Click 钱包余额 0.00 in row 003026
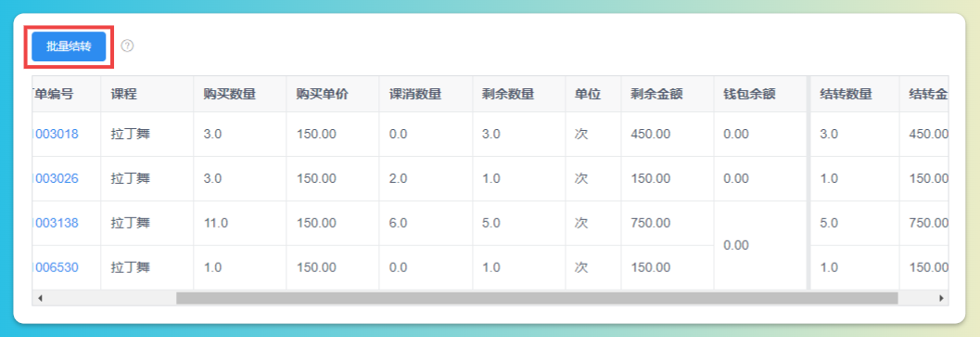The width and height of the screenshot is (980, 337). coord(735,178)
